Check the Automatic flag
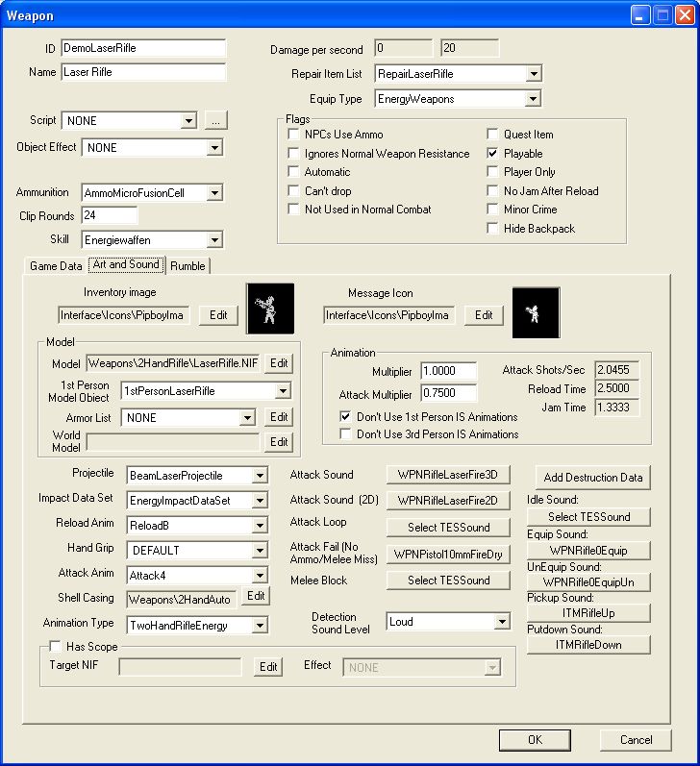Viewport: 700px width, 766px height. (294, 171)
